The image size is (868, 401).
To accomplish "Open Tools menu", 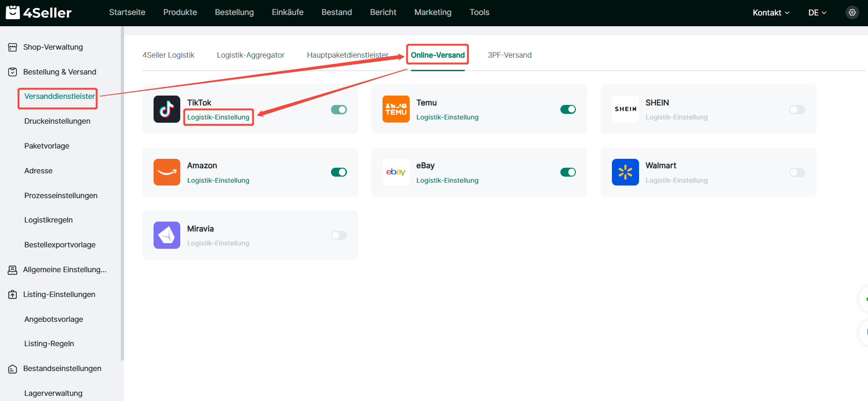I will point(479,12).
